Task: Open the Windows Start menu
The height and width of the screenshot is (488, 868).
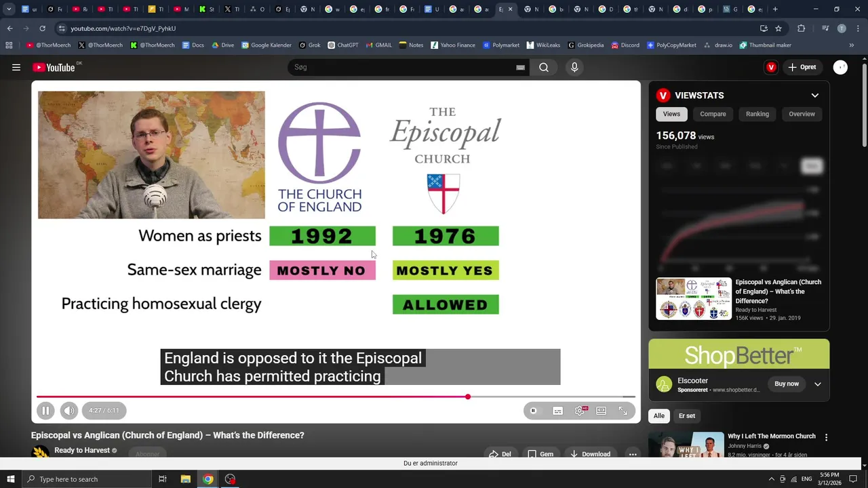Action: tap(10, 479)
